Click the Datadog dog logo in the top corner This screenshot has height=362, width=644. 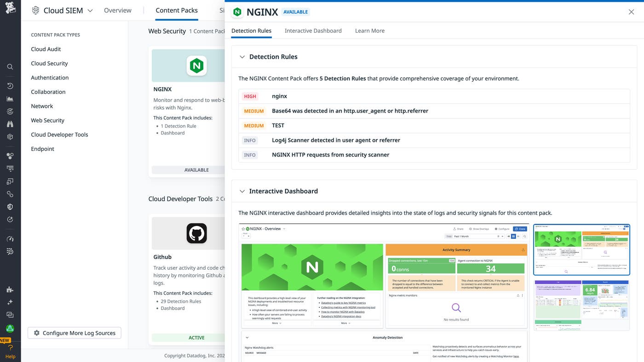(10, 7)
